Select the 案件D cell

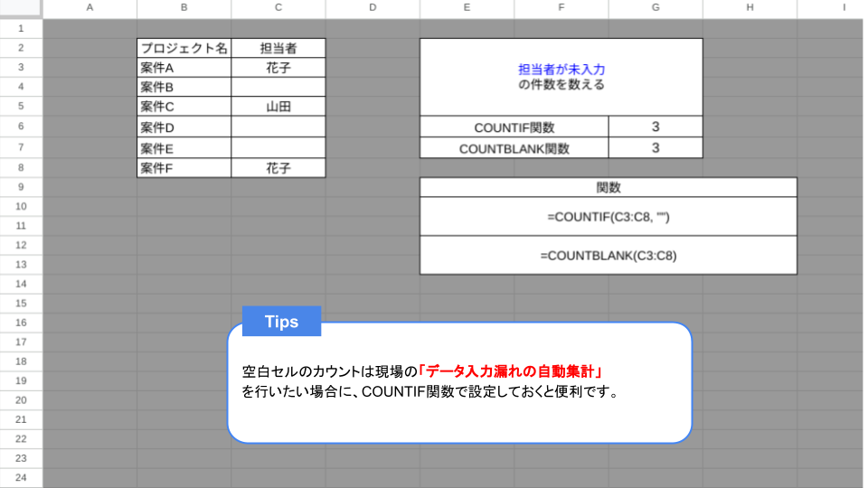coord(184,127)
